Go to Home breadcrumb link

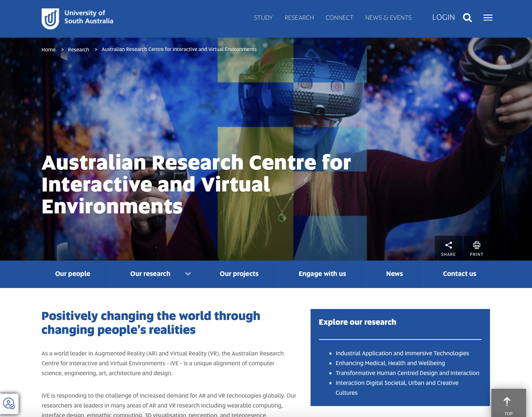49,50
